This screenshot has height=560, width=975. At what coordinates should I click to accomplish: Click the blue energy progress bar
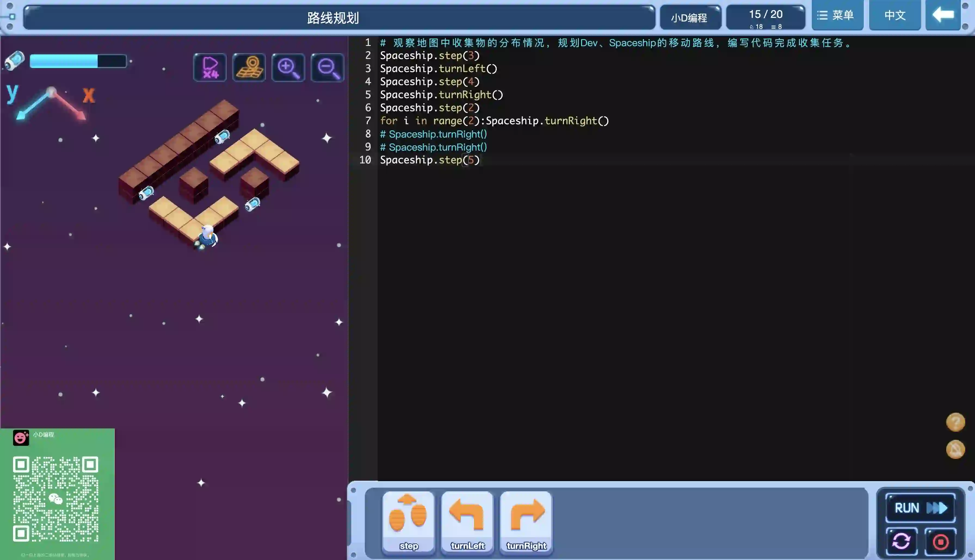click(78, 61)
